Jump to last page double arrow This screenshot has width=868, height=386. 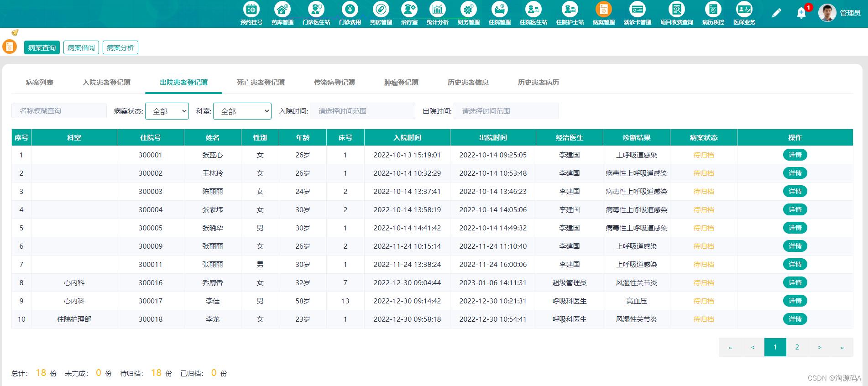click(842, 347)
